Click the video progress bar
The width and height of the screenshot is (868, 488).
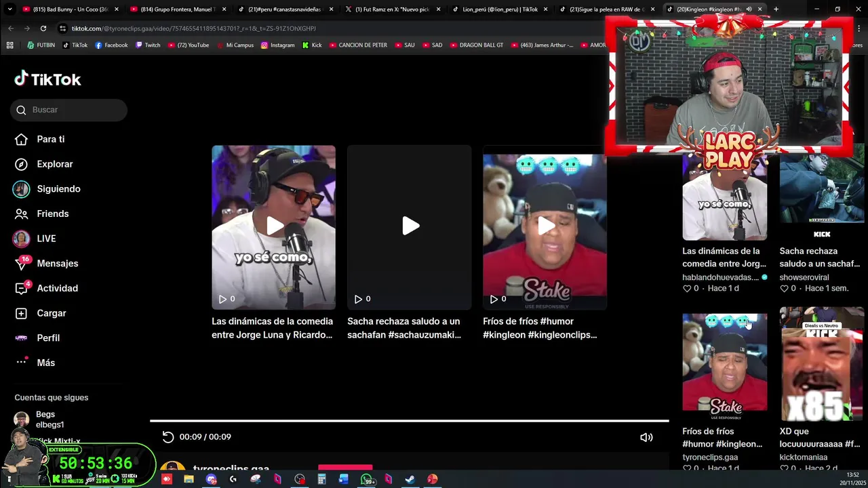pyautogui.click(x=409, y=421)
